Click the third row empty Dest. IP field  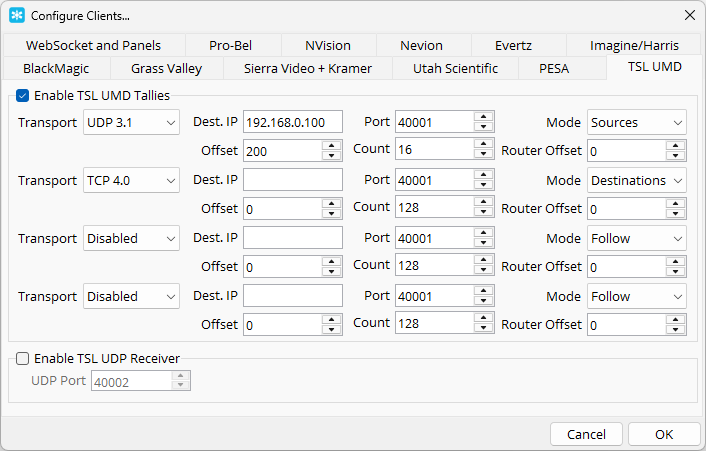coord(293,238)
